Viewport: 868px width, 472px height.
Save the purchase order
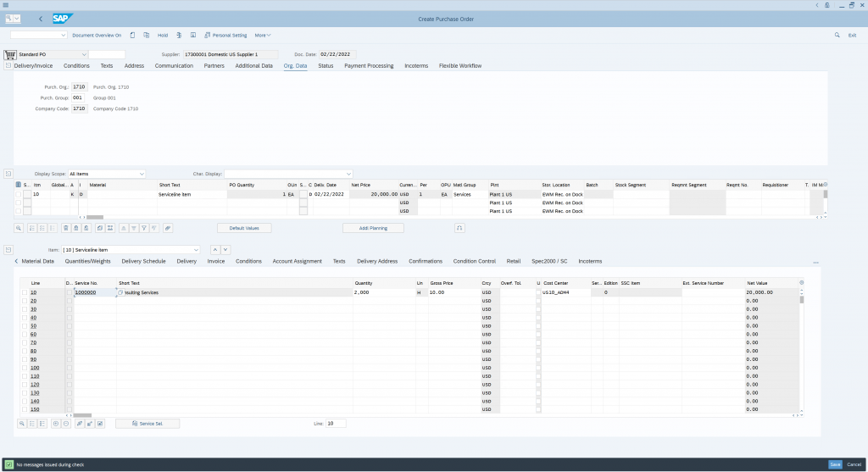[835, 464]
